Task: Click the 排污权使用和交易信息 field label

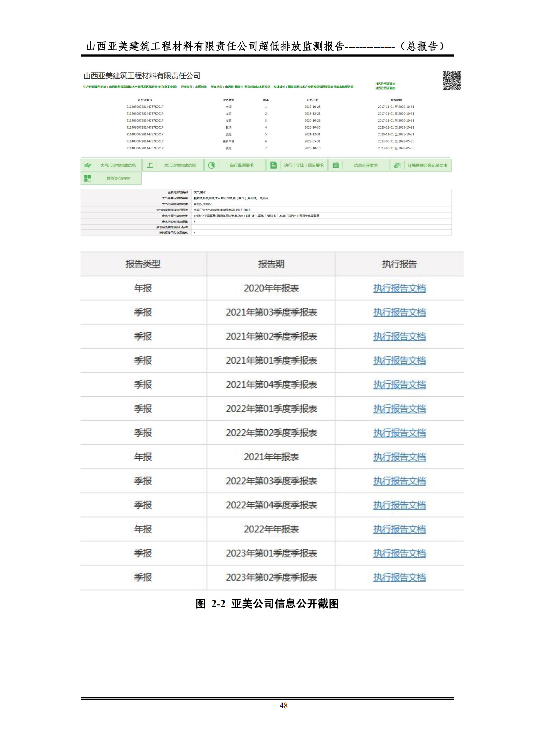Action: coord(175,233)
